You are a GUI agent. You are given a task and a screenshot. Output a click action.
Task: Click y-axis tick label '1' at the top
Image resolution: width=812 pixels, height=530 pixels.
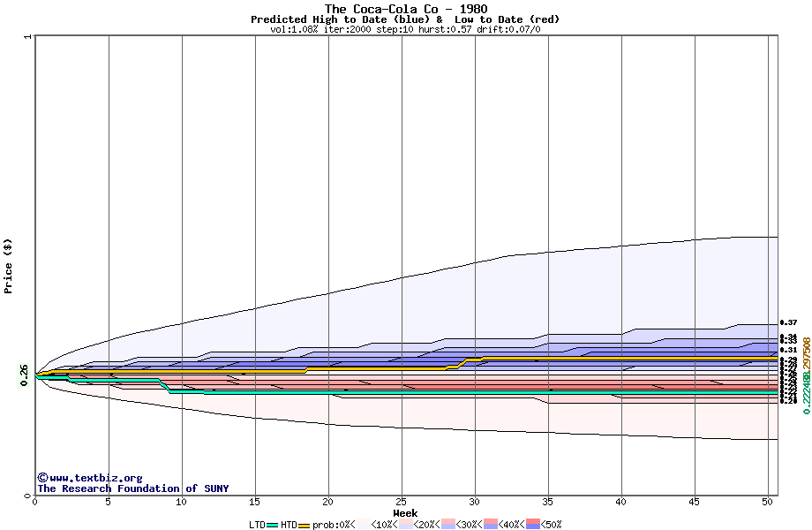point(28,36)
